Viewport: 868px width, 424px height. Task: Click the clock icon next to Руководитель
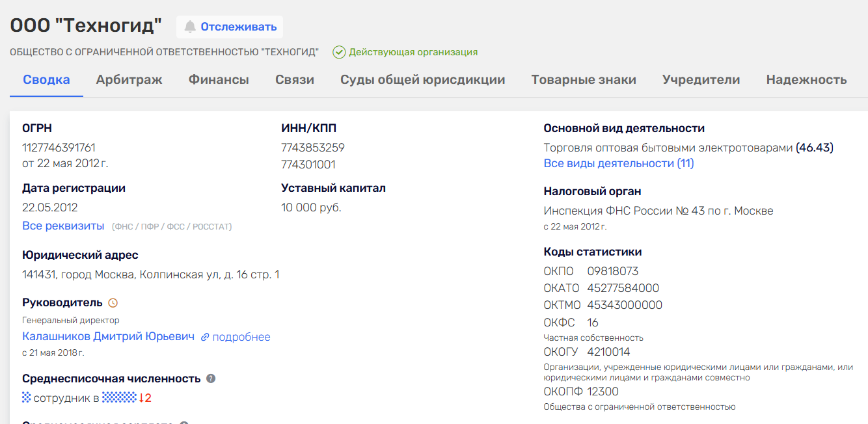113,303
